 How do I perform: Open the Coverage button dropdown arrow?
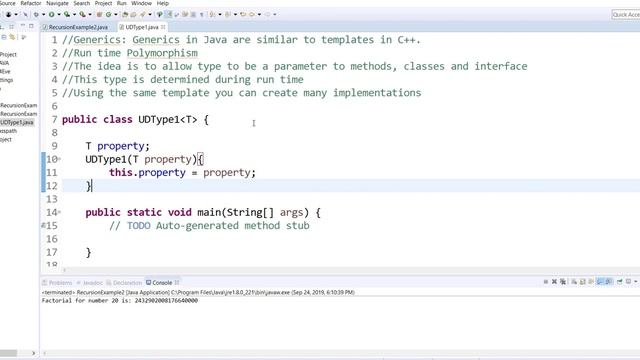click(x=74, y=14)
